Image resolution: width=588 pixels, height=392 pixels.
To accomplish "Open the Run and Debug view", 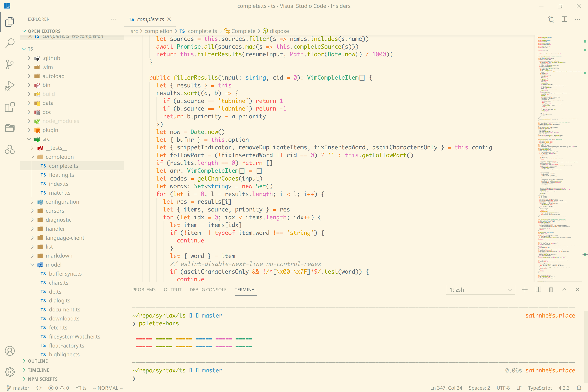I will [10, 86].
